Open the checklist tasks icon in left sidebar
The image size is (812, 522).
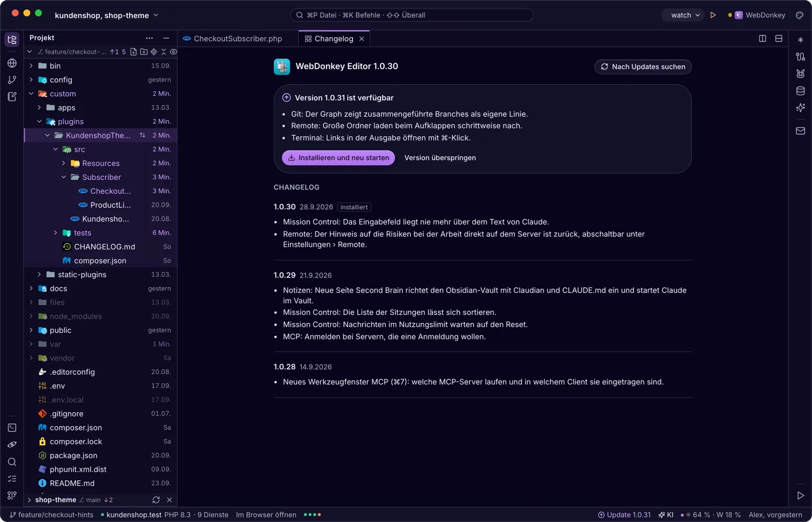click(12, 478)
